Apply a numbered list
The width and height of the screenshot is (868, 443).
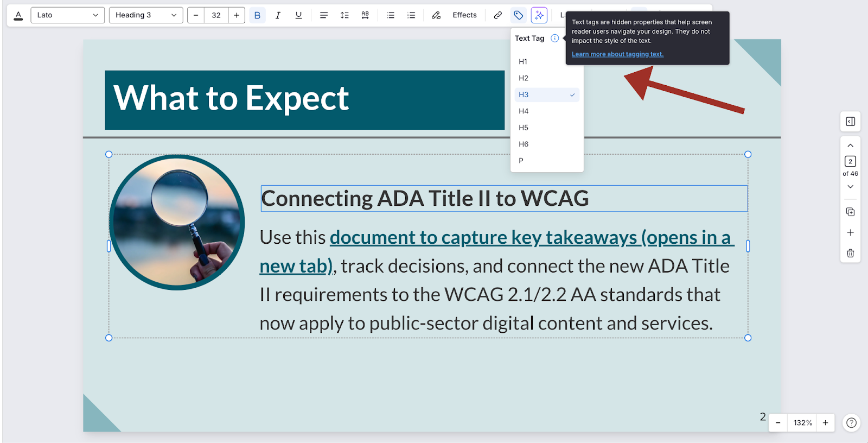coord(411,15)
